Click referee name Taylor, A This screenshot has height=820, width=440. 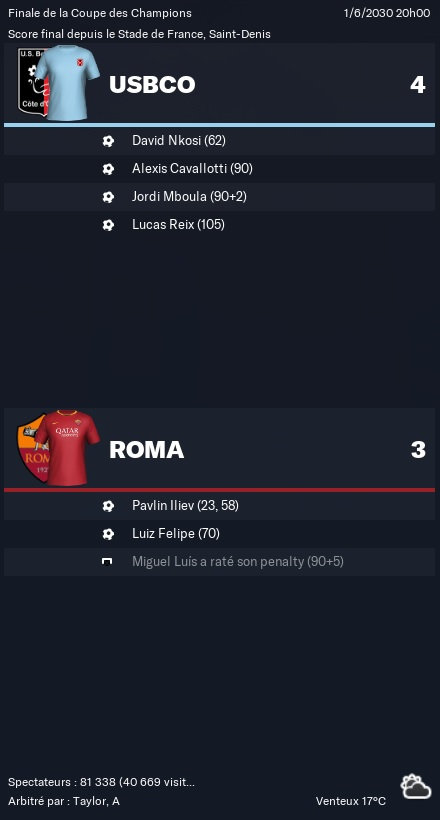[x=96, y=801]
